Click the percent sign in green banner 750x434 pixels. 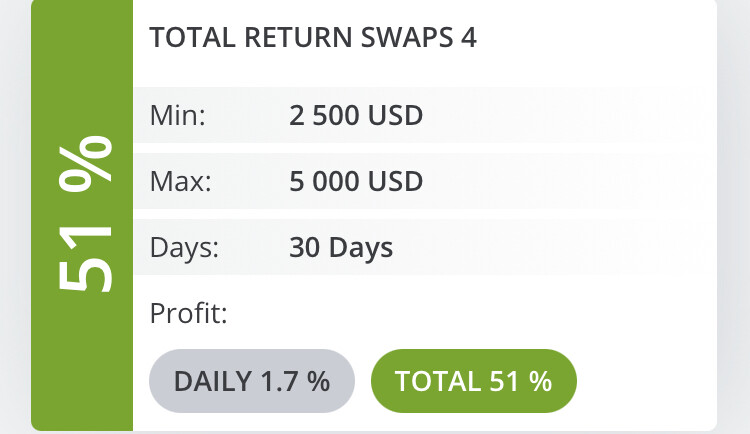[85, 164]
